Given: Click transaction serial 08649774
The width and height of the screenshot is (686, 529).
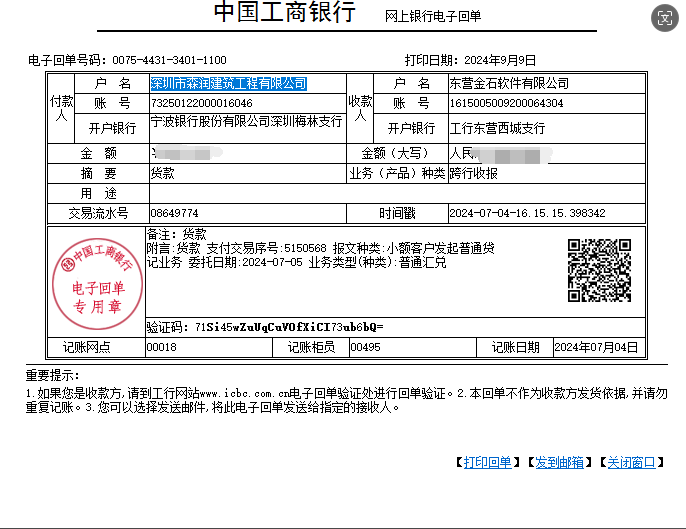Looking at the screenshot, I should point(175,213).
